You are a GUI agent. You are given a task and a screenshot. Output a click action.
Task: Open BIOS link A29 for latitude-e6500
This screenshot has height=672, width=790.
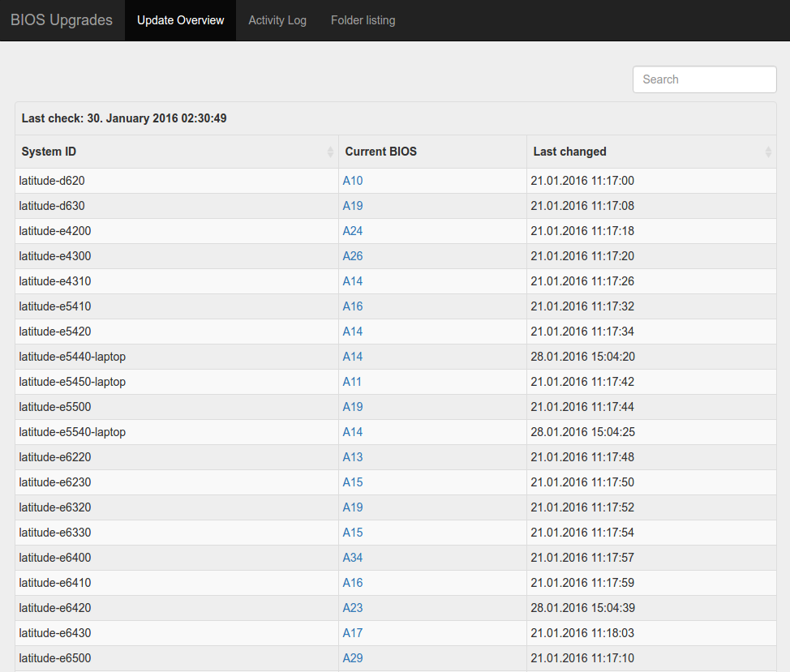click(x=353, y=658)
